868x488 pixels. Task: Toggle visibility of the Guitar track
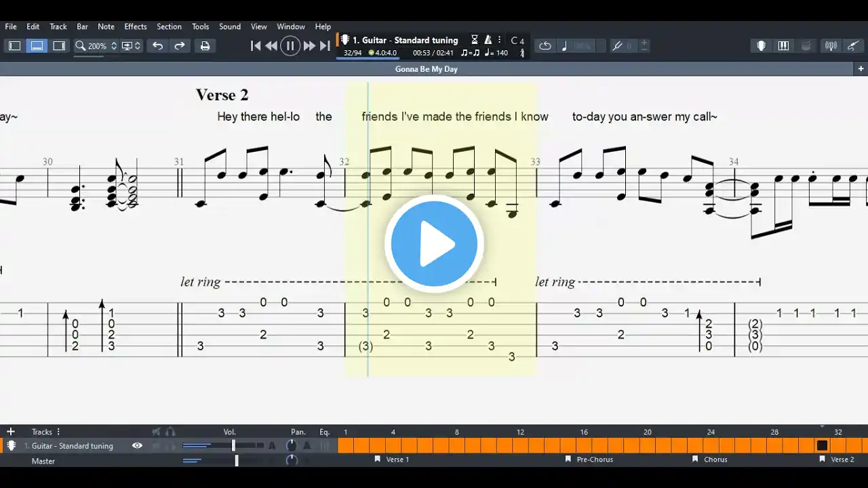137,446
